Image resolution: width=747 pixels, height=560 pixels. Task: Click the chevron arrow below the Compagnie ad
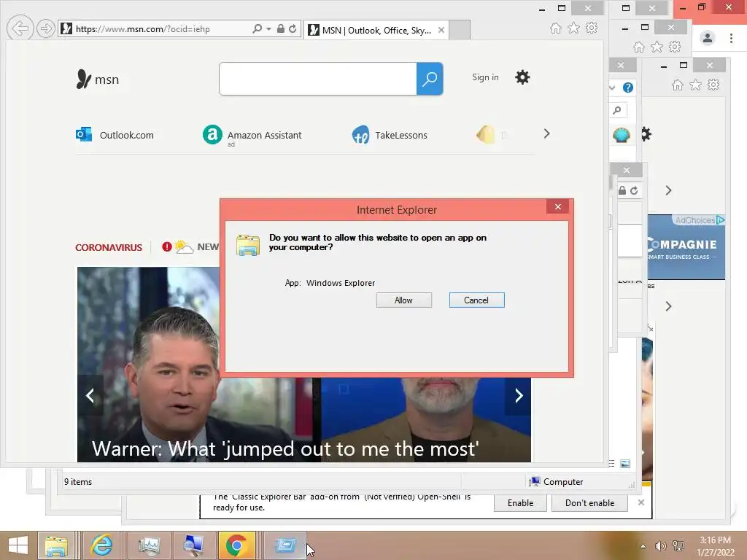tap(668, 306)
